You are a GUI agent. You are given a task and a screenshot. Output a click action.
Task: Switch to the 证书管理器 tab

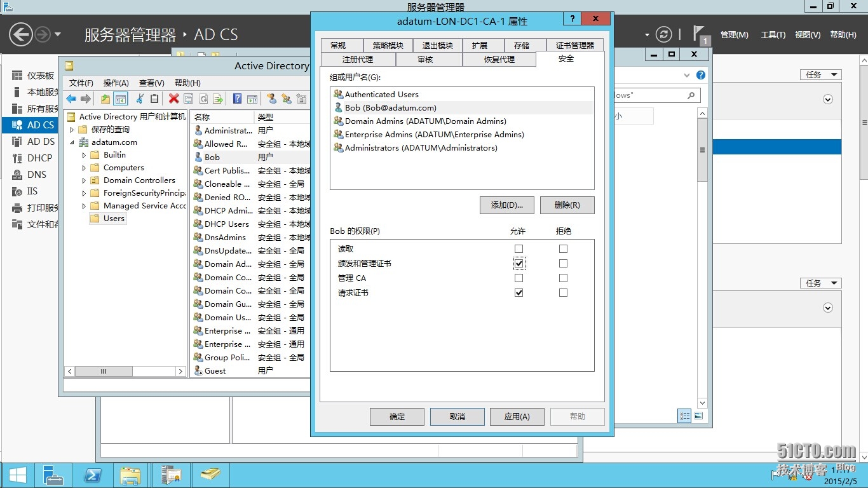pyautogui.click(x=575, y=45)
